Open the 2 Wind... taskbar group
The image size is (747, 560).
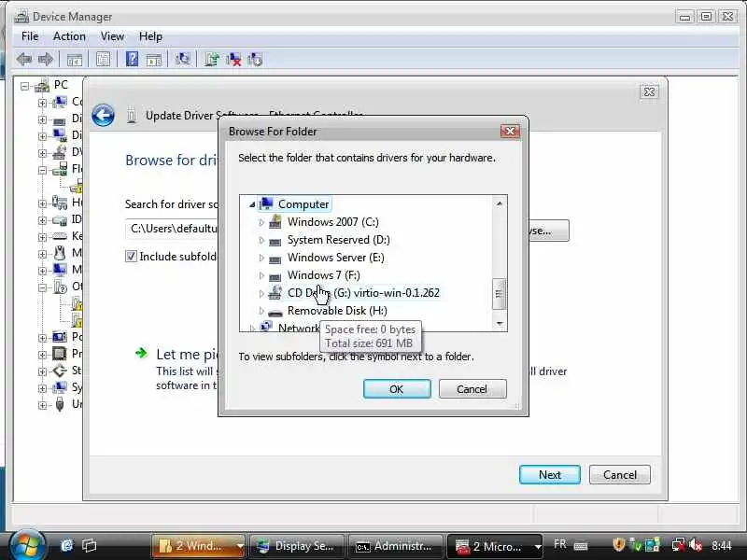pyautogui.click(x=199, y=546)
